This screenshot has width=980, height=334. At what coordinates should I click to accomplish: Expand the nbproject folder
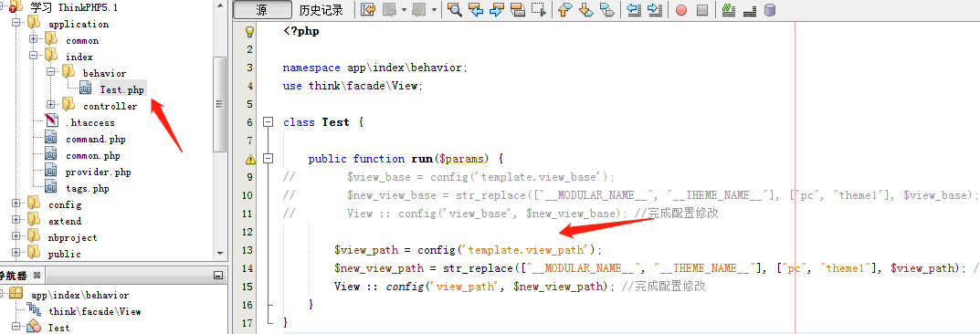coord(16,237)
